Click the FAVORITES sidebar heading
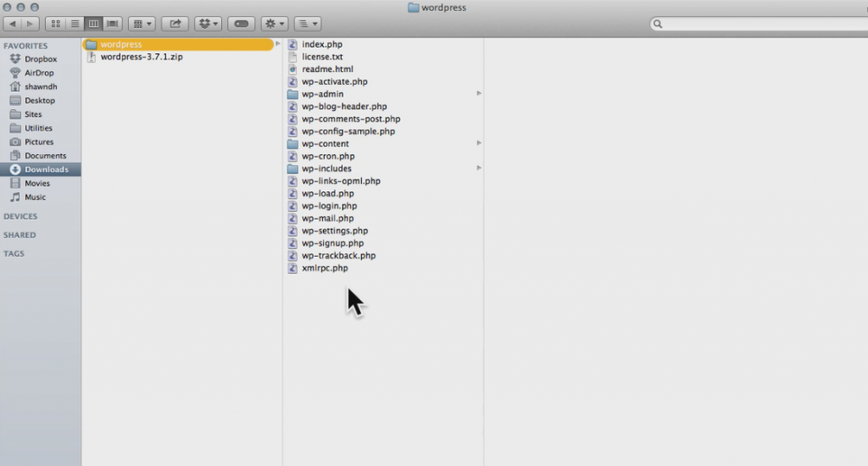Screen dimensions: 868x466 tap(25, 46)
